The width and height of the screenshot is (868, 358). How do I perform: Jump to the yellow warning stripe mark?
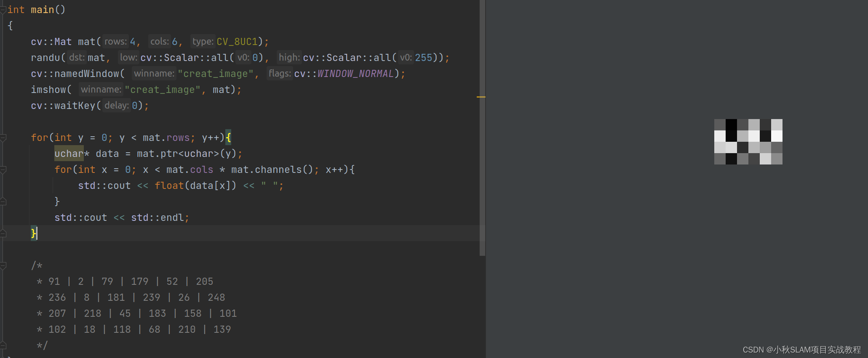pos(481,97)
